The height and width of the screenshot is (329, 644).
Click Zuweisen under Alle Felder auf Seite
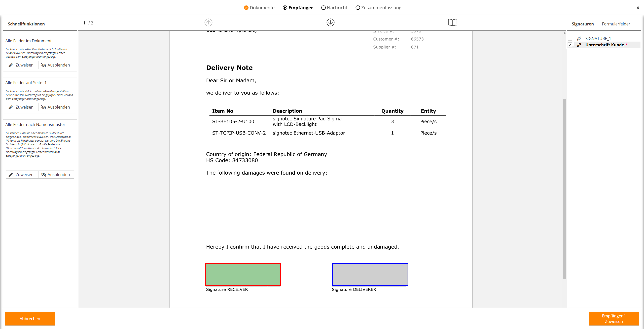pos(22,107)
